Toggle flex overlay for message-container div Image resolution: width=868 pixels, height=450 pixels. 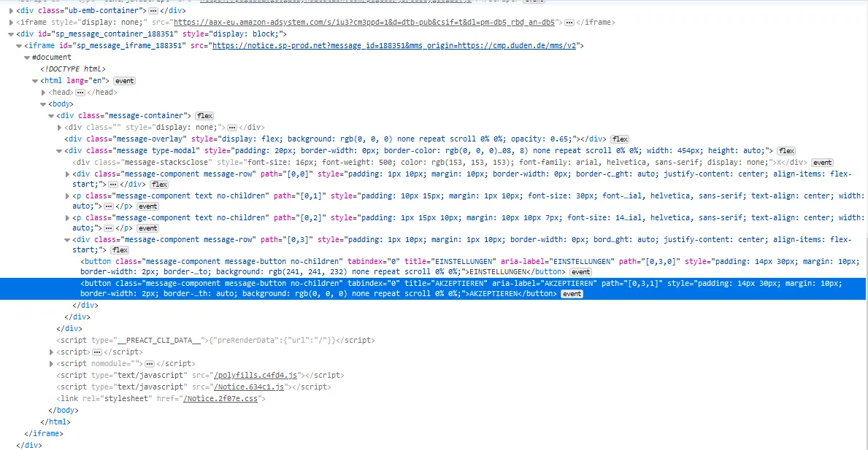pos(204,115)
